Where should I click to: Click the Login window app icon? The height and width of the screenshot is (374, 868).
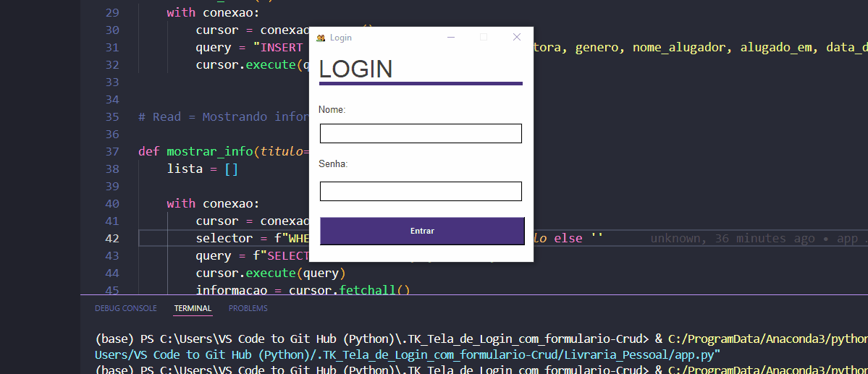321,38
